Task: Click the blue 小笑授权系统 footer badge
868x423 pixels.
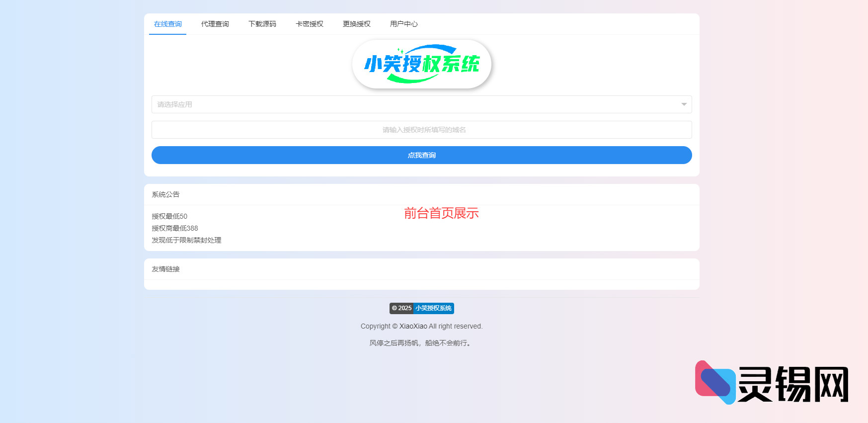Action: click(x=433, y=308)
